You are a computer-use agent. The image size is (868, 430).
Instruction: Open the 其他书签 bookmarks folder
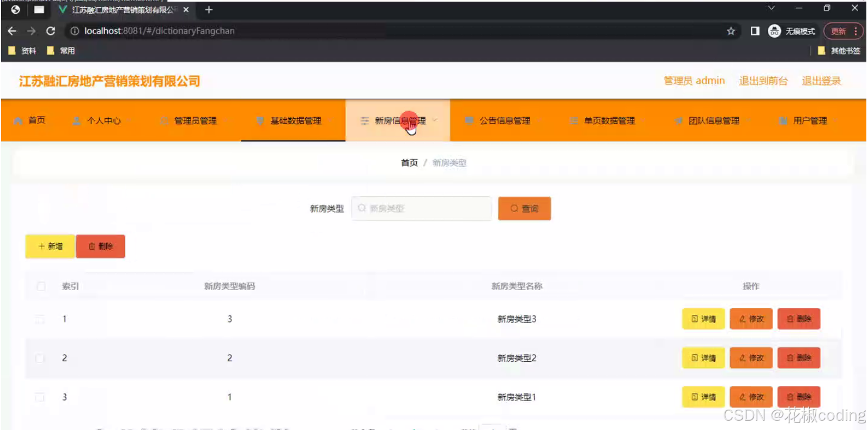839,51
